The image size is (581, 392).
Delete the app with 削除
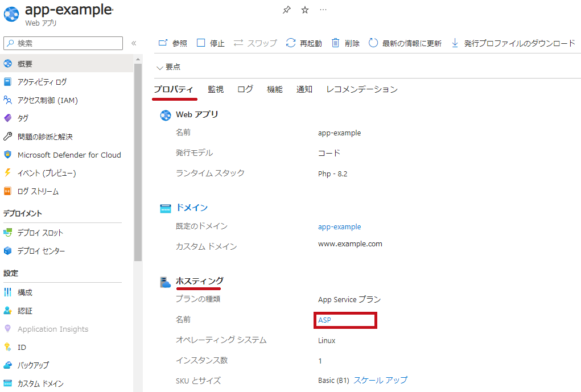345,43
